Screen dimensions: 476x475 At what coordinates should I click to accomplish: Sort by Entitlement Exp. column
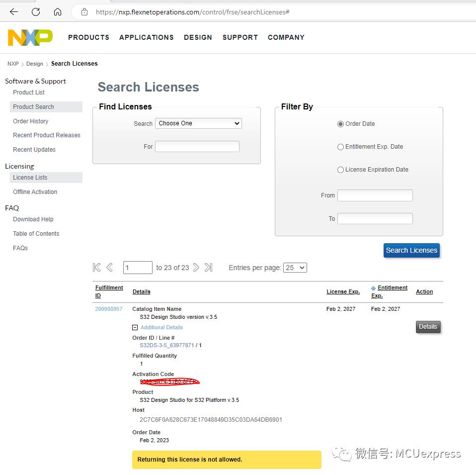[x=390, y=291]
